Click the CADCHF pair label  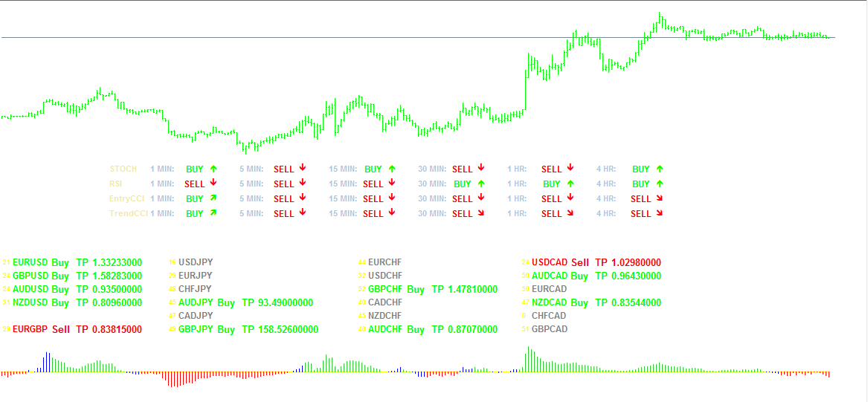(x=385, y=302)
